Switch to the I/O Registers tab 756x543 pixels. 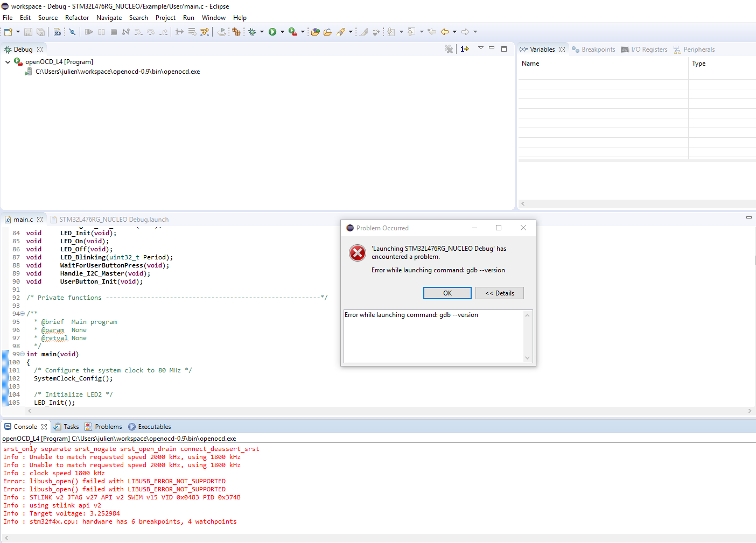[644, 50]
